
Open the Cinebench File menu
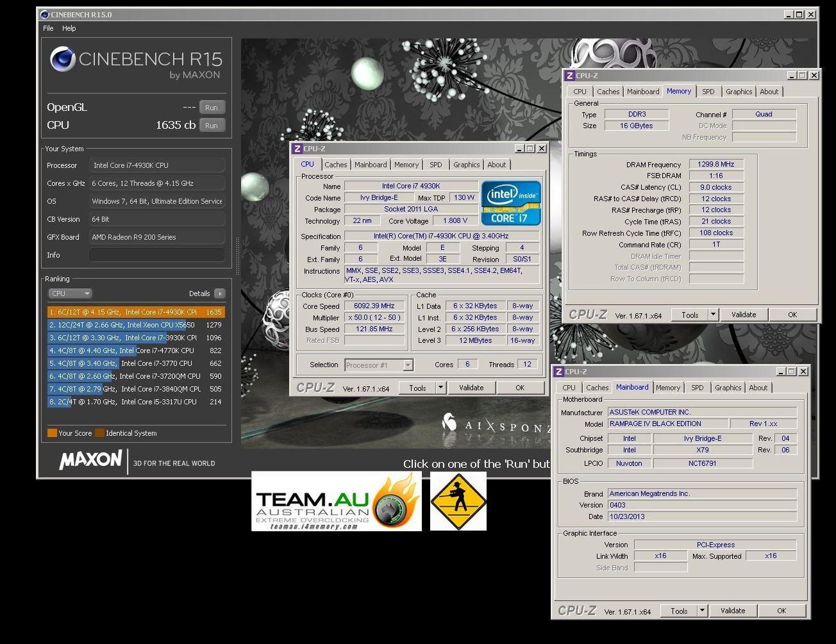(48, 28)
